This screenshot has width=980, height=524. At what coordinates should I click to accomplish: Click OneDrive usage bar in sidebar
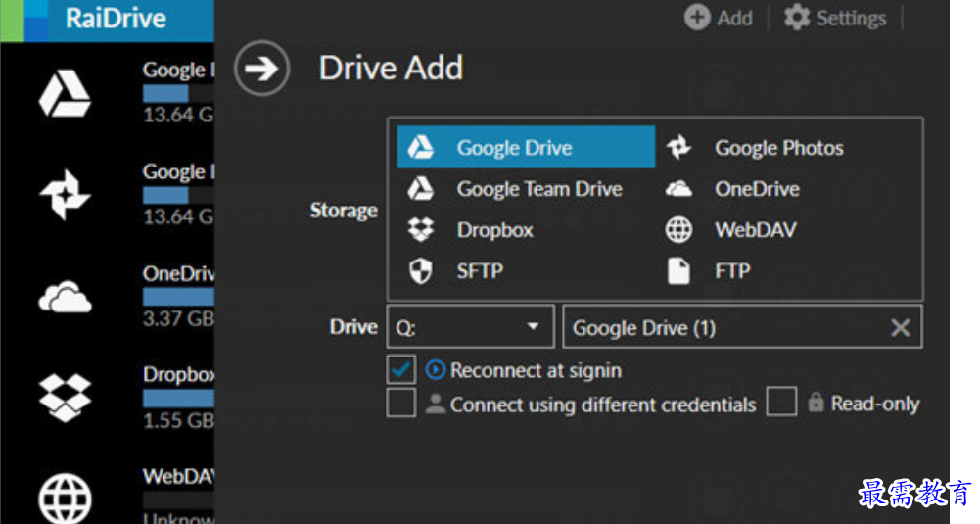click(179, 297)
